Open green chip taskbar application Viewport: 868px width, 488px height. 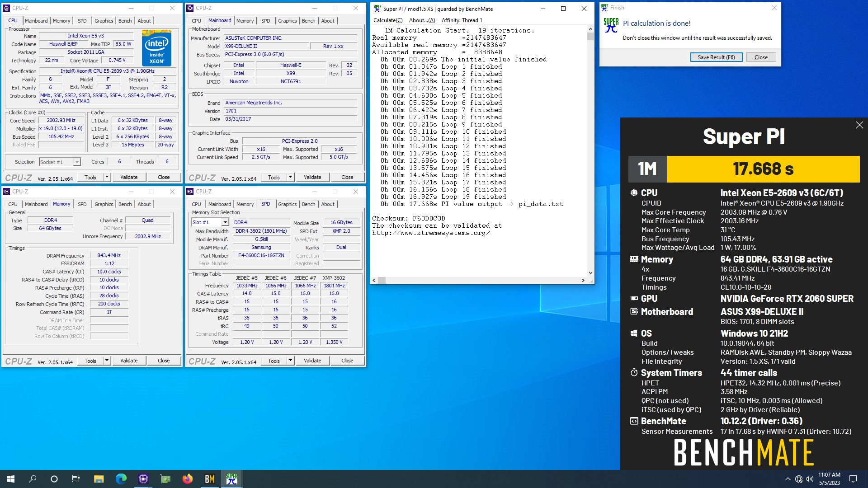click(x=165, y=479)
